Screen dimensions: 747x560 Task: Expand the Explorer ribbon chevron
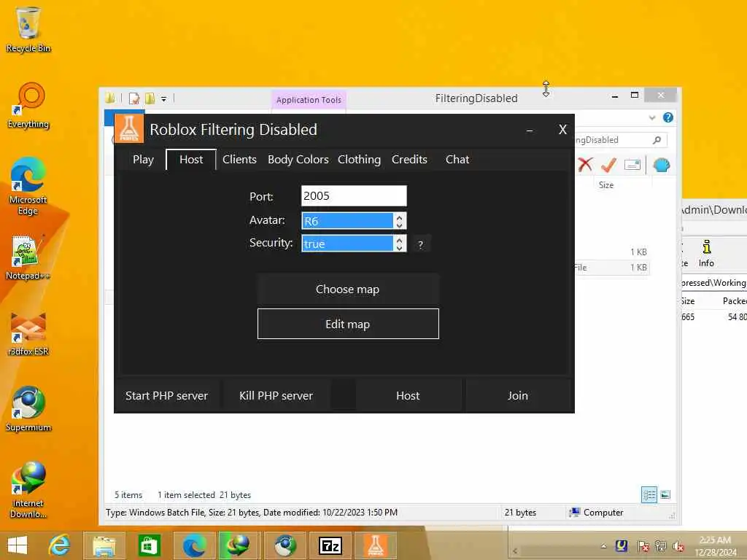(651, 117)
